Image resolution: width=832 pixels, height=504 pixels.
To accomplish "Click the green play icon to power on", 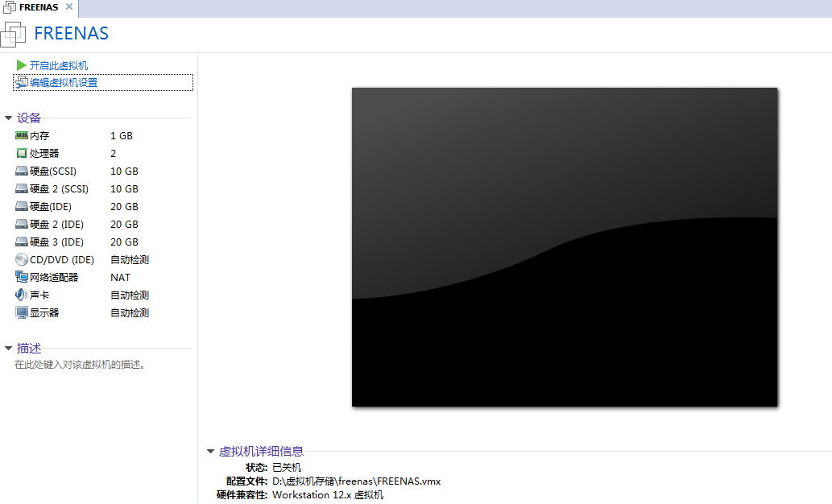I will (x=21, y=65).
